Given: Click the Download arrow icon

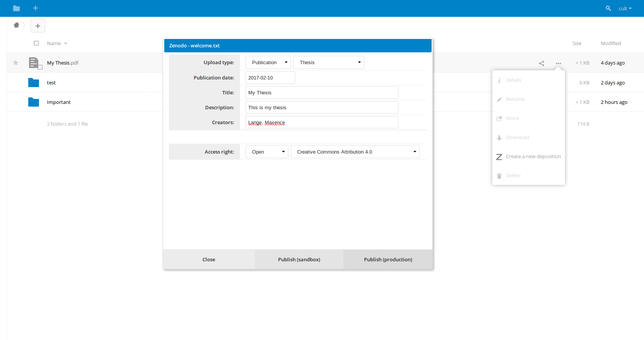Looking at the screenshot, I should click(x=499, y=138).
